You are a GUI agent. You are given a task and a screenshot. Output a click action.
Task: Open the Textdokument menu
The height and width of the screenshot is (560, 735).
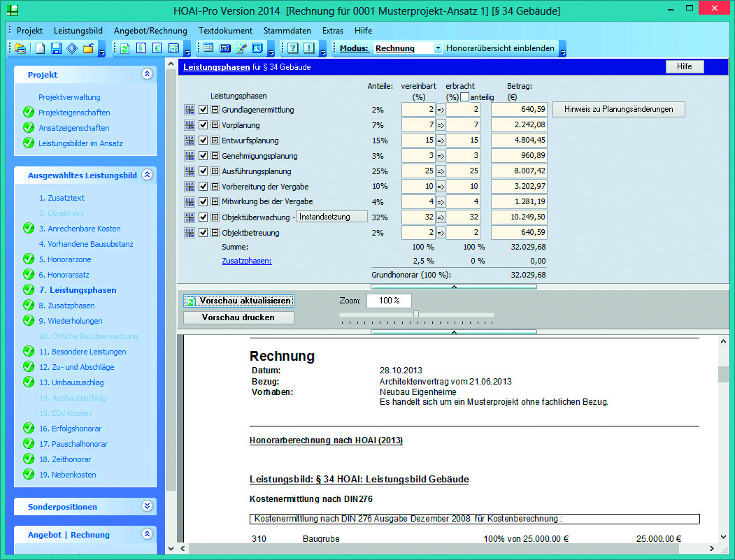coord(225,31)
